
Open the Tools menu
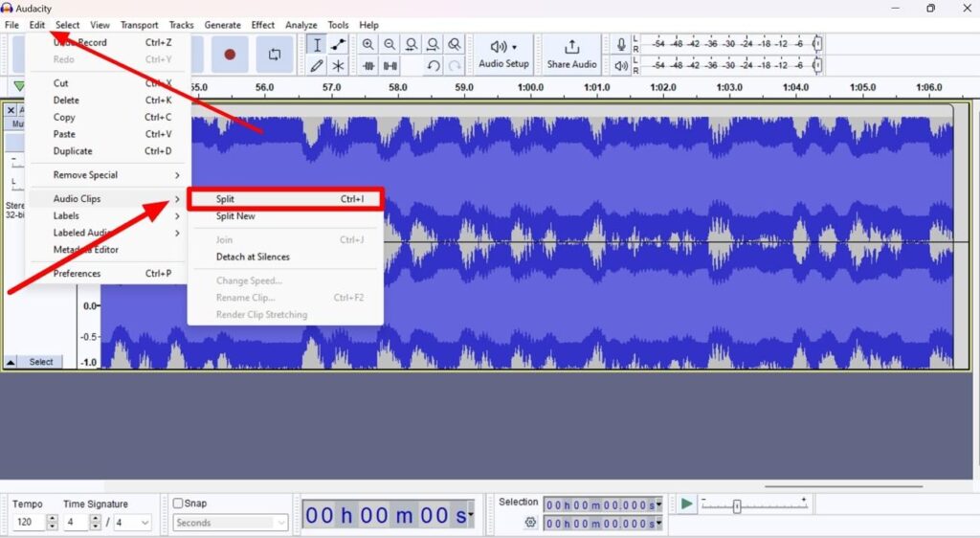tap(338, 25)
